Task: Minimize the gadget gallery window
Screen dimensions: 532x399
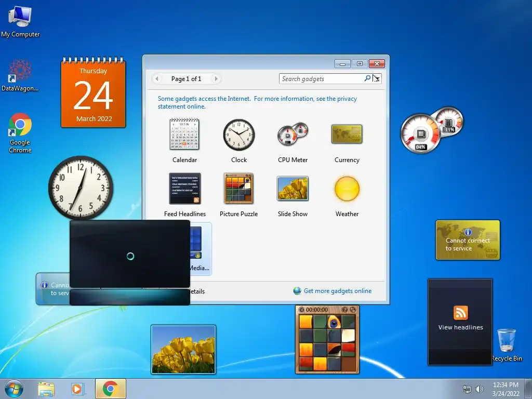Action: 342,64
